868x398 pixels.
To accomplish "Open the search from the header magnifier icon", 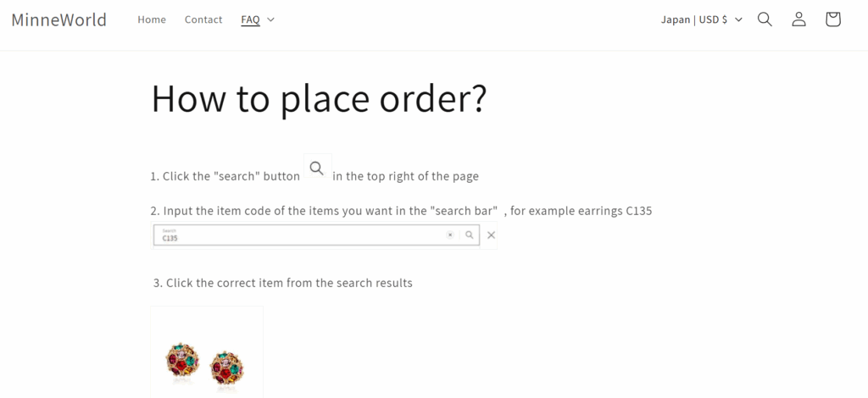I will (x=765, y=19).
